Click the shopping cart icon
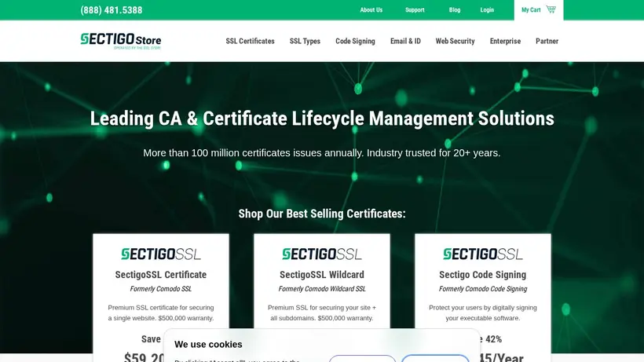 point(551,9)
